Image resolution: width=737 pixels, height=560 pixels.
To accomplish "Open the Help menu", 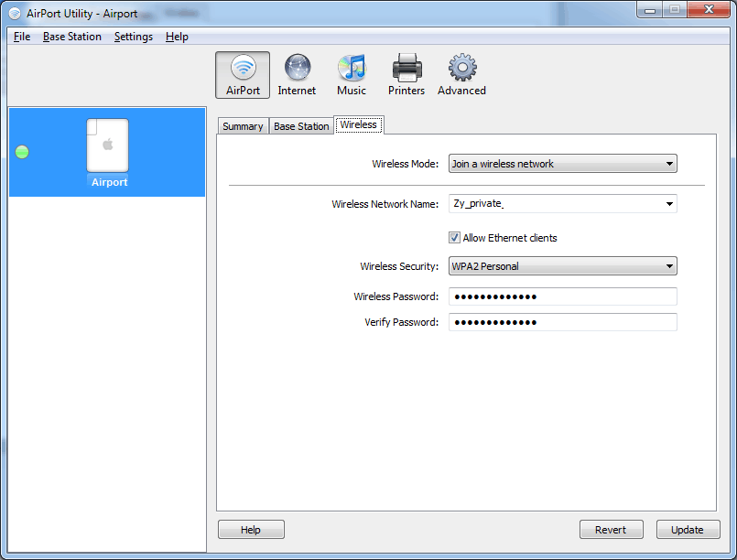I will tap(177, 37).
